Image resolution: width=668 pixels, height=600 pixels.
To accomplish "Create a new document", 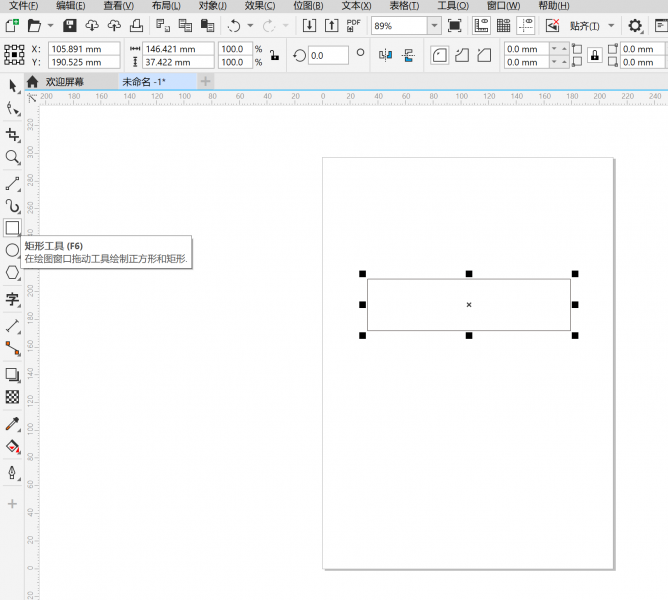I will tap(12, 26).
